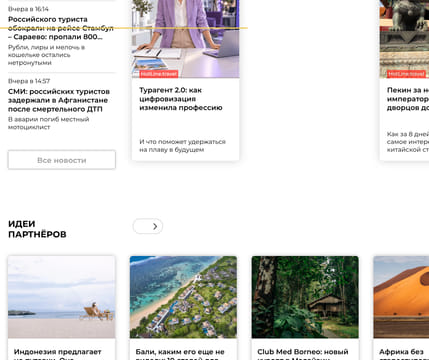Click the 'ИДЕИ ПАРТНЁРОВ' heading
The height and width of the screenshot is (360, 429).
tap(37, 229)
